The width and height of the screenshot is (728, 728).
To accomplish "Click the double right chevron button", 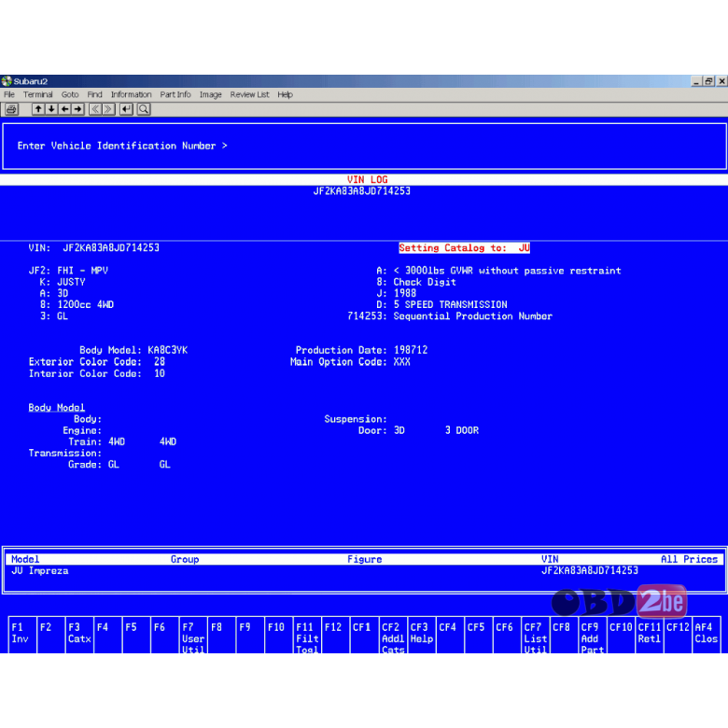I will [x=108, y=109].
